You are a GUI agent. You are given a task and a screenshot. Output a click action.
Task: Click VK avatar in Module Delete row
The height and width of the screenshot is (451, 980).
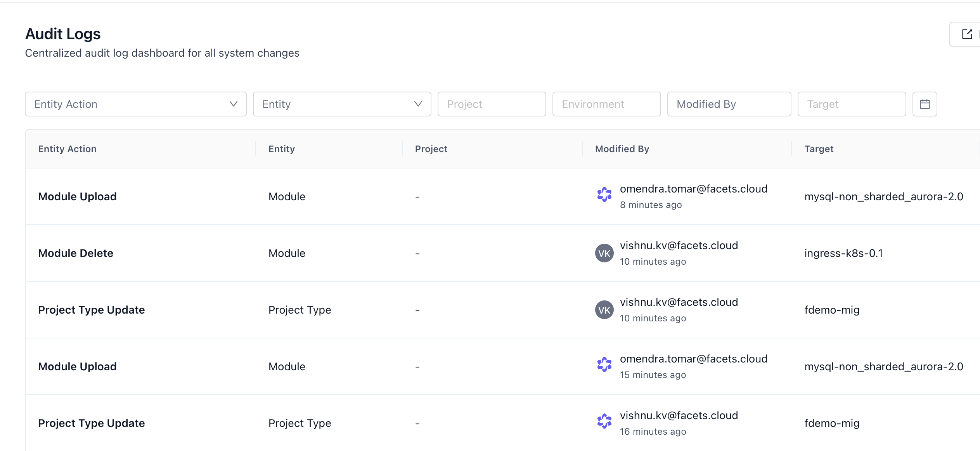(x=604, y=253)
